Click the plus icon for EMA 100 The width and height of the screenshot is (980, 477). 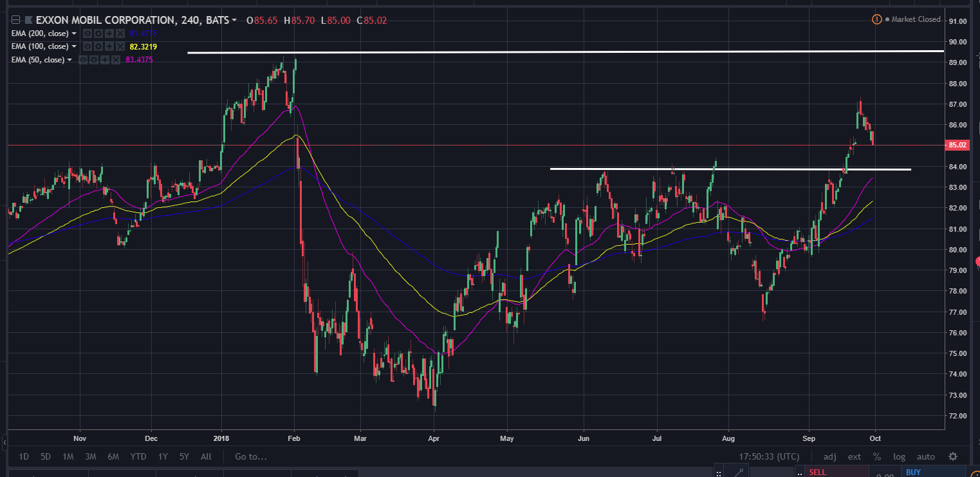point(109,46)
